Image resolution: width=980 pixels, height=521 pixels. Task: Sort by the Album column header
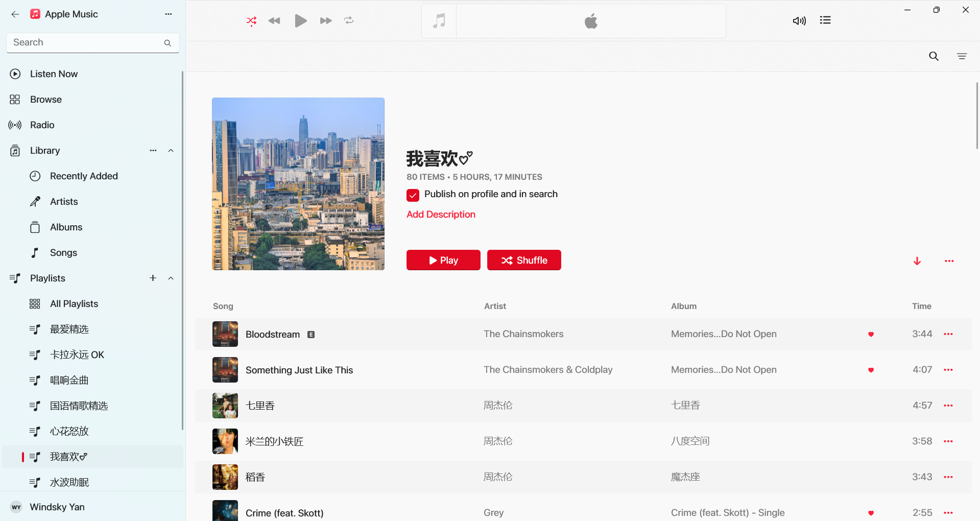(683, 306)
